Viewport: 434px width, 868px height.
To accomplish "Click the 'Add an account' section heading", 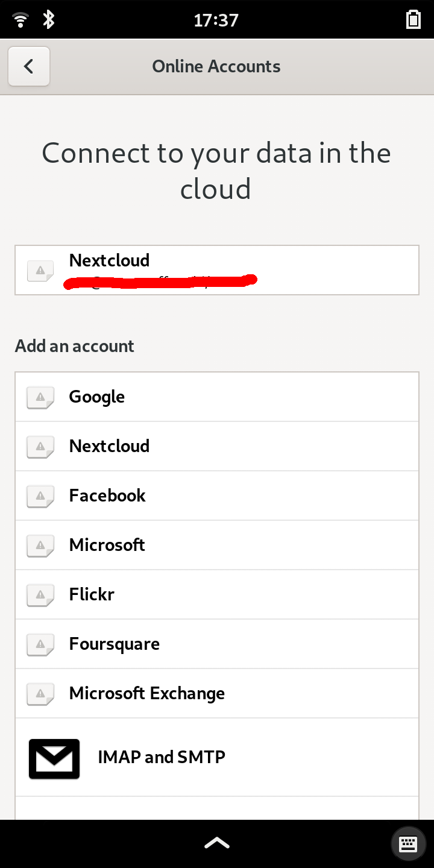I will tap(75, 346).
